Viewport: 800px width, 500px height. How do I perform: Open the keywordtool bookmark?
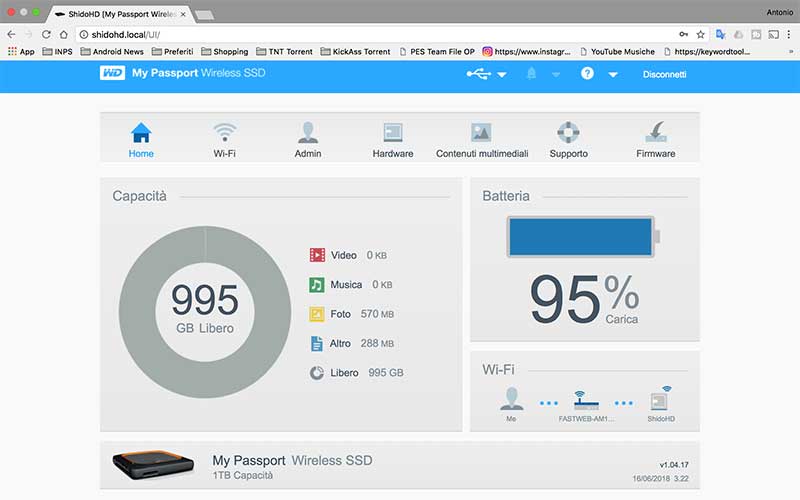point(707,52)
